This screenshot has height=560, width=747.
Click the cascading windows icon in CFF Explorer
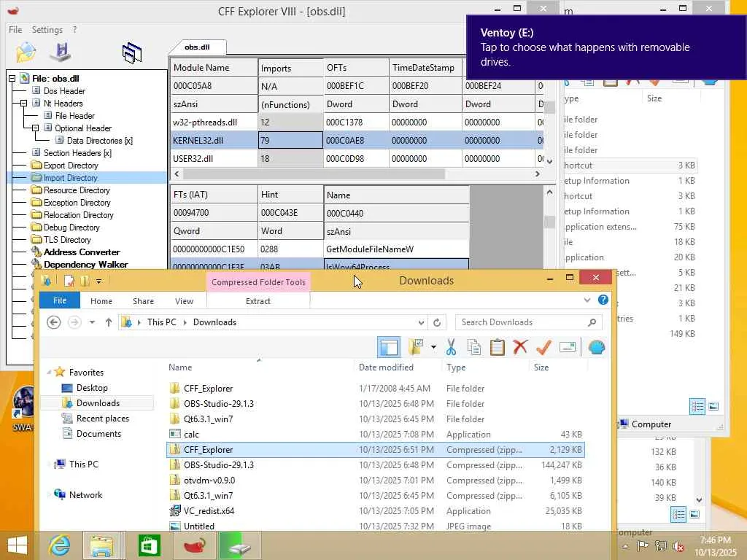[132, 52]
